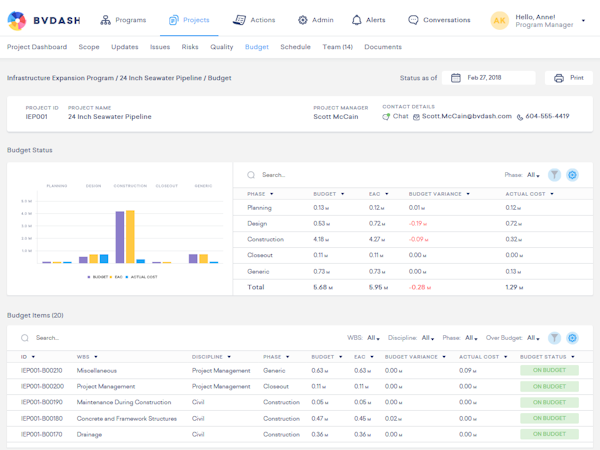Click the filter icon in Budget Status
This screenshot has height=450, width=600.
click(x=554, y=174)
